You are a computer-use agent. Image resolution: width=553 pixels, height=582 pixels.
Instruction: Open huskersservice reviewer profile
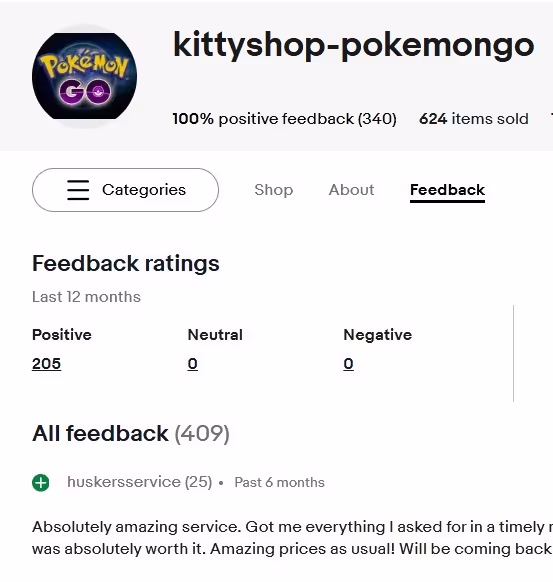pos(140,482)
